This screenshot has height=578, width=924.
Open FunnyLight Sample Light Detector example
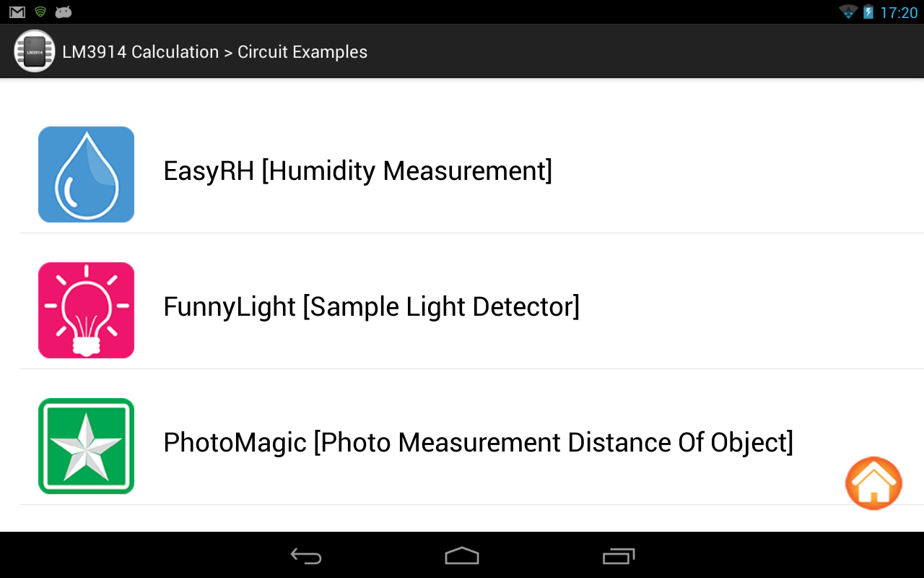[371, 307]
